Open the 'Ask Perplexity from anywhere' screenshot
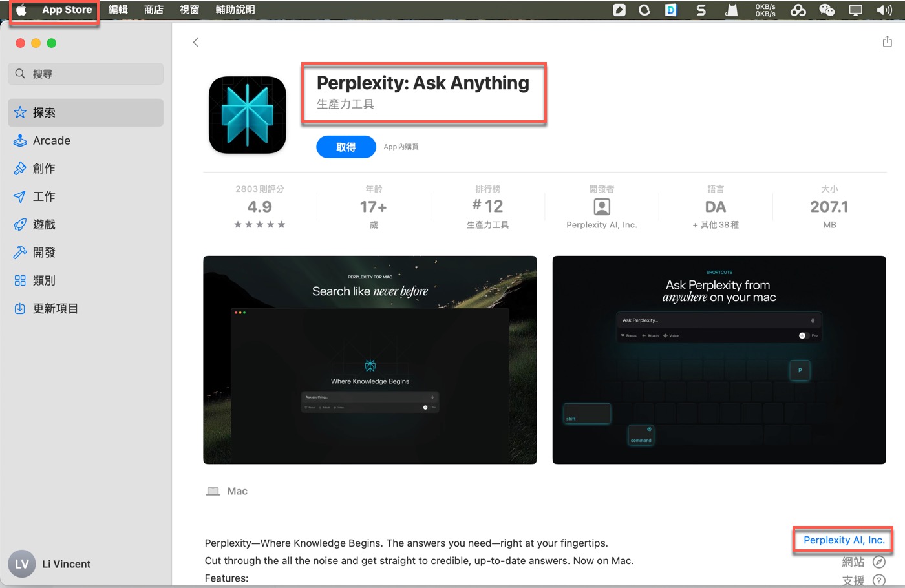The width and height of the screenshot is (905, 588). 719,360
